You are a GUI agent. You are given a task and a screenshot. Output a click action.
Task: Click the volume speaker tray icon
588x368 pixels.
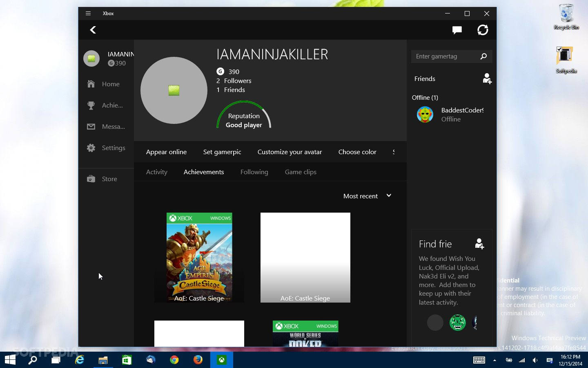coord(535,360)
